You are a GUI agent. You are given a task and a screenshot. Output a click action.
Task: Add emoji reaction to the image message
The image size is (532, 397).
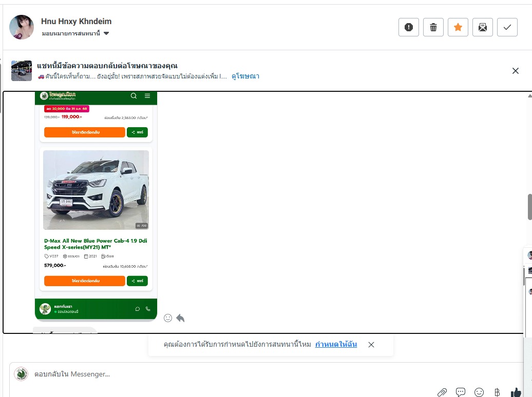coord(167,318)
